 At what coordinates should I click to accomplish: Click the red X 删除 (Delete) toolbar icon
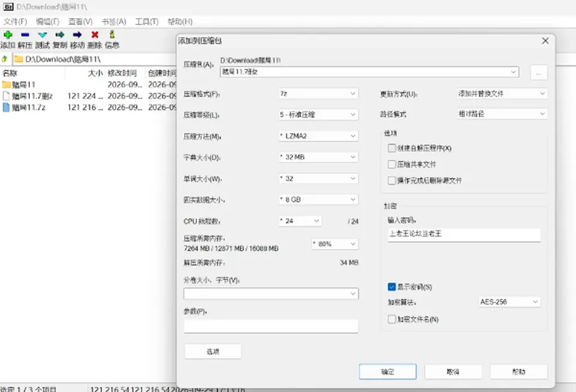pyautogui.click(x=95, y=35)
